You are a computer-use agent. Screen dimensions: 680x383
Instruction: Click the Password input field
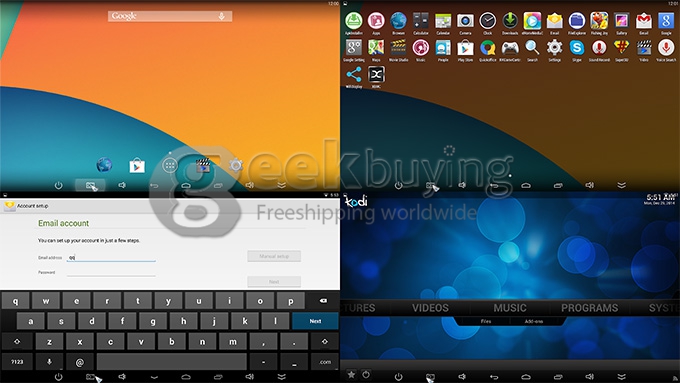tap(111, 272)
